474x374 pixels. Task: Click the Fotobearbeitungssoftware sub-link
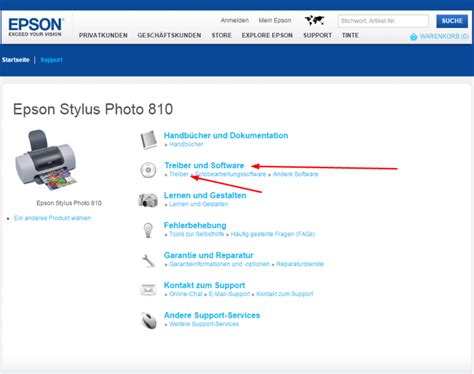[x=231, y=174]
